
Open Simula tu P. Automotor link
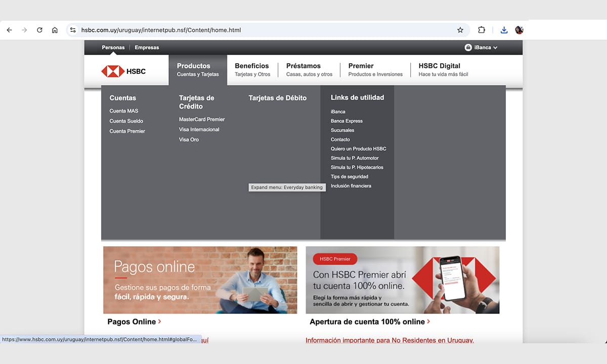[x=355, y=158]
